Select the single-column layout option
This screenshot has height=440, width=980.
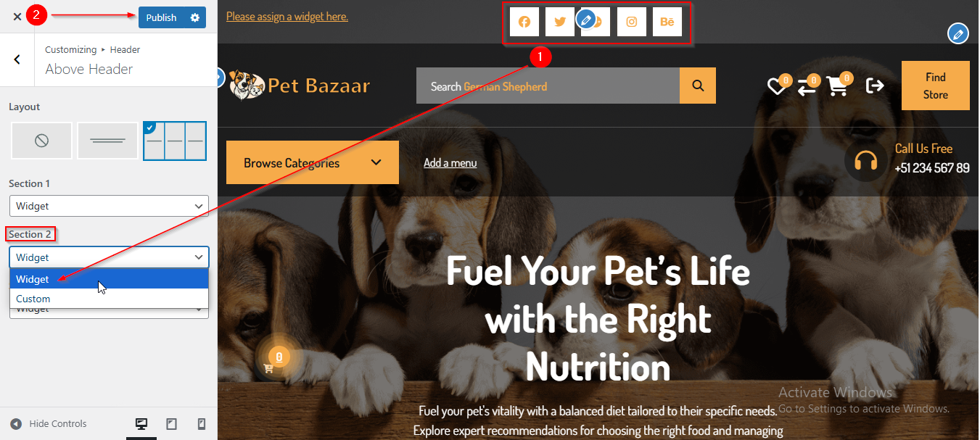108,141
